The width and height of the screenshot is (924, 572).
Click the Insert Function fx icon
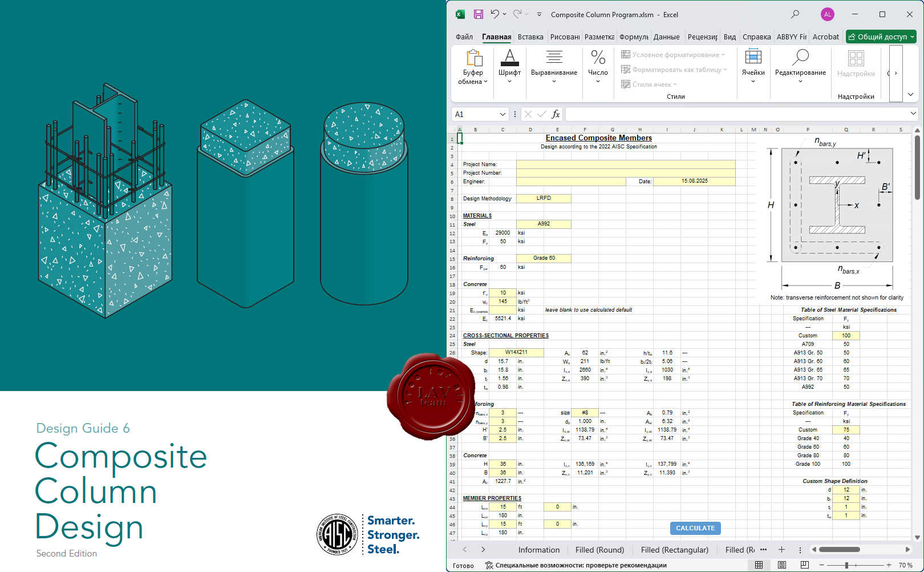click(x=556, y=114)
